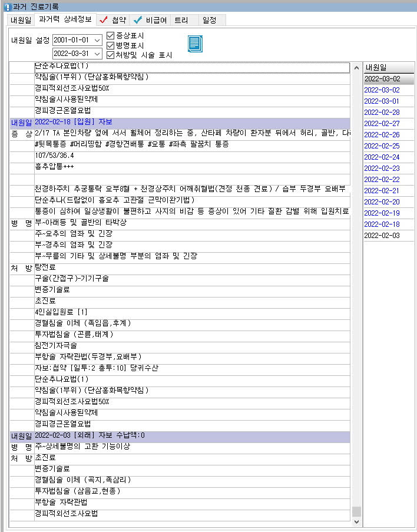The image size is (417, 532).
Task: Open the start date 2001-01-01 dropdown
Action: coord(97,40)
